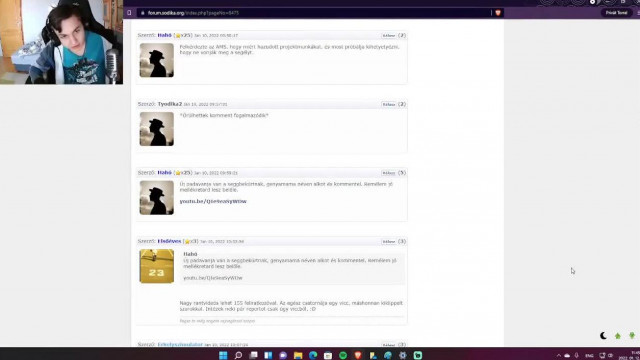This screenshot has width=640, height=360.
Task: Open the youtu.be link in Habó's post
Action: [x=213, y=201]
